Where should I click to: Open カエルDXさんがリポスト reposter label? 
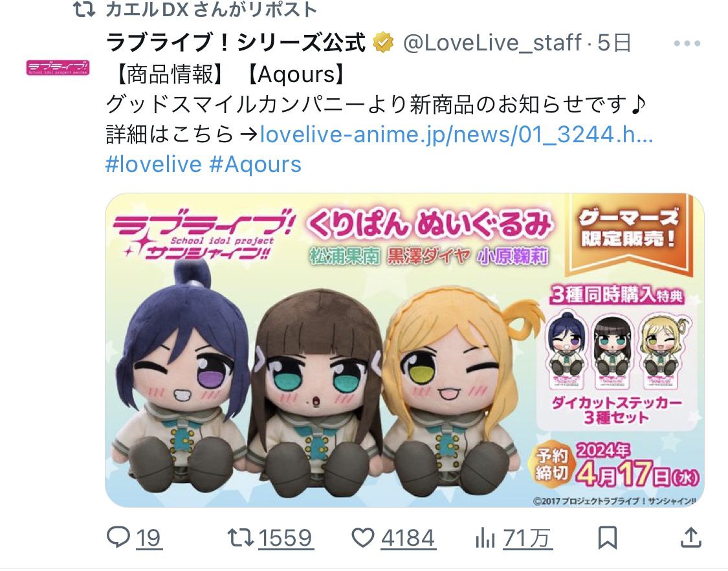(211, 9)
